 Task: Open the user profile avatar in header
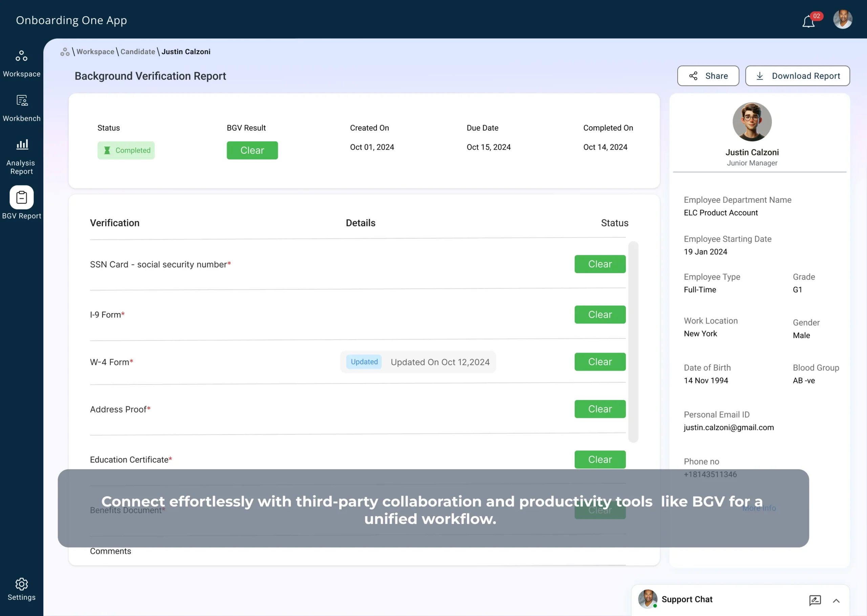point(843,19)
